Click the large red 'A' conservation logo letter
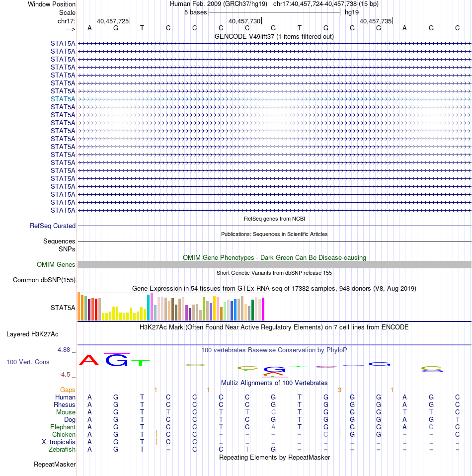This screenshot has width=472, height=476. pos(89,360)
